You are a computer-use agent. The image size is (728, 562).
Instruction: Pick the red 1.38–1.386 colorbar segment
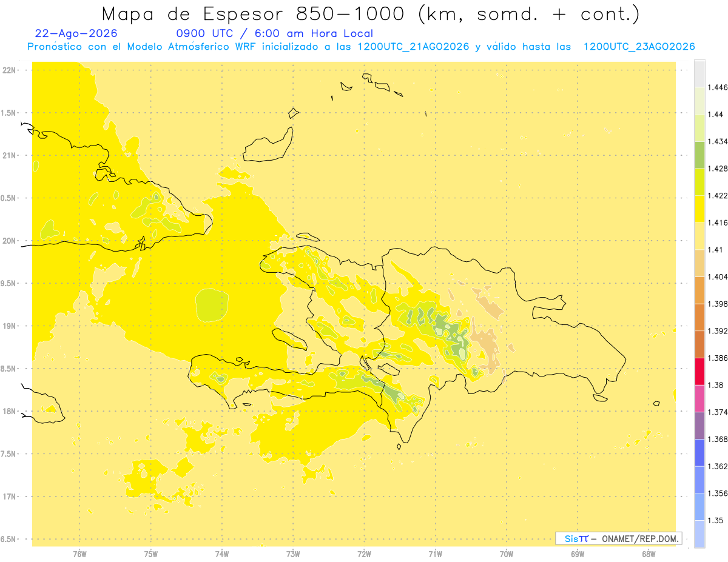pyautogui.click(x=699, y=371)
